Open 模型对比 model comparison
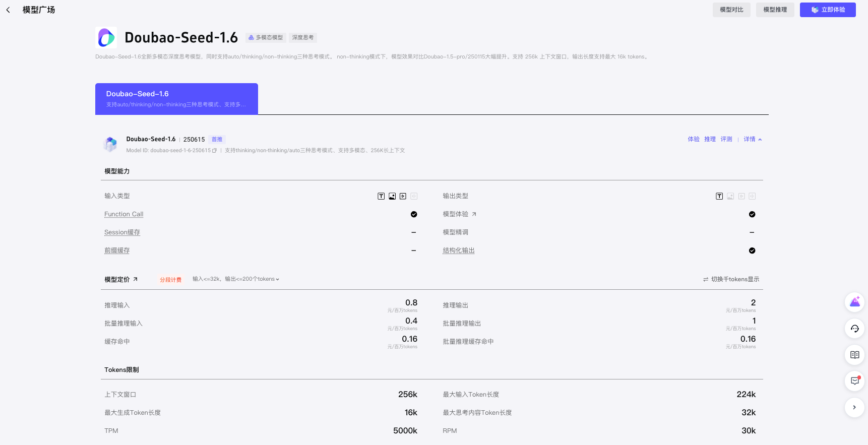868x445 pixels. click(731, 10)
